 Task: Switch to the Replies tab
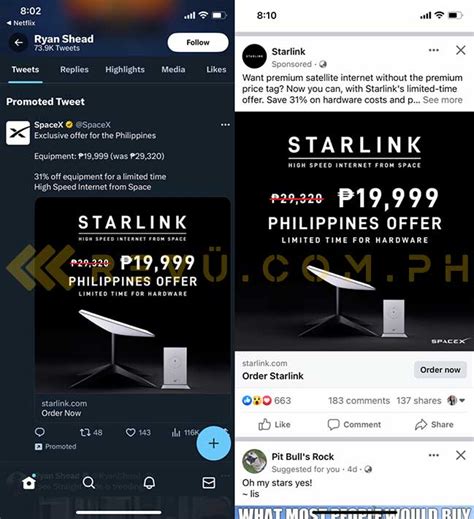[74, 69]
